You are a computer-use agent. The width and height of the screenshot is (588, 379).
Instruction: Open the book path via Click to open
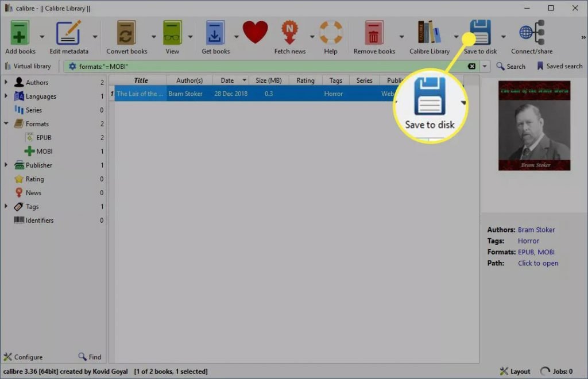pos(538,263)
